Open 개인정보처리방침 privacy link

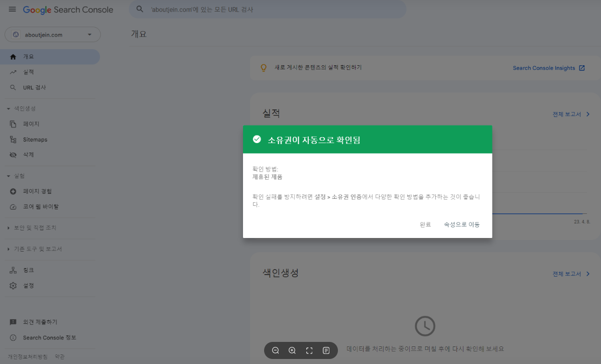[x=28, y=356]
